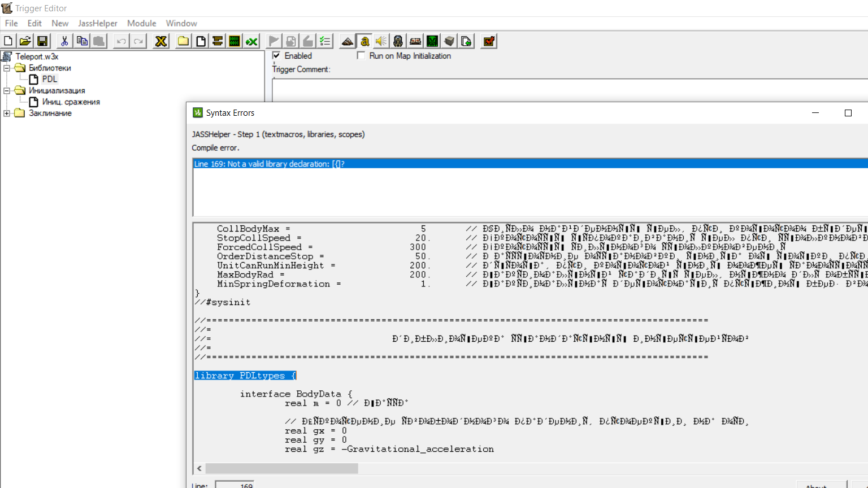Open a map with the folder icon
The width and height of the screenshot is (868, 488).
[25, 41]
